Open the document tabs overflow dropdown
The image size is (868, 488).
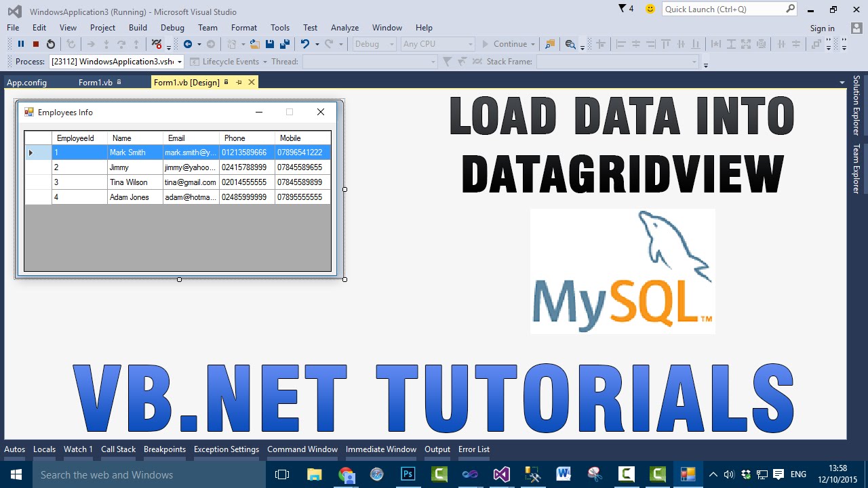[x=842, y=82]
